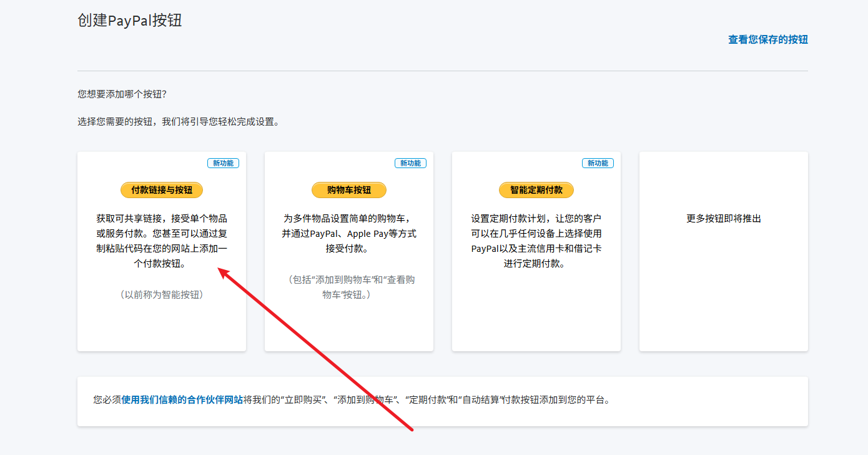Open the 使用我们信赖的合作伙伴网站 link
The height and width of the screenshot is (455, 868).
(x=182, y=399)
